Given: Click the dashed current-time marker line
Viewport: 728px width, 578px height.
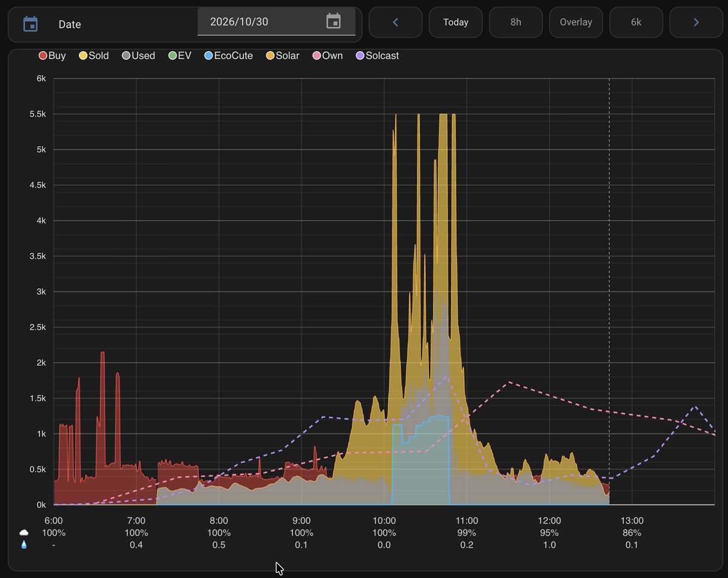Looking at the screenshot, I should tap(609, 291).
